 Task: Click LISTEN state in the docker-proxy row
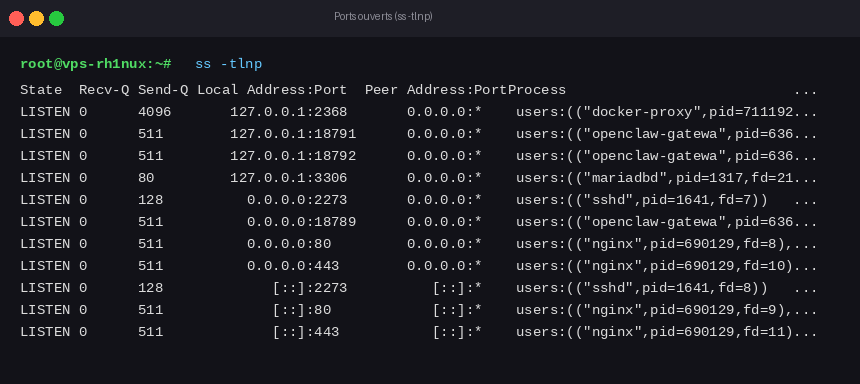[46, 112]
